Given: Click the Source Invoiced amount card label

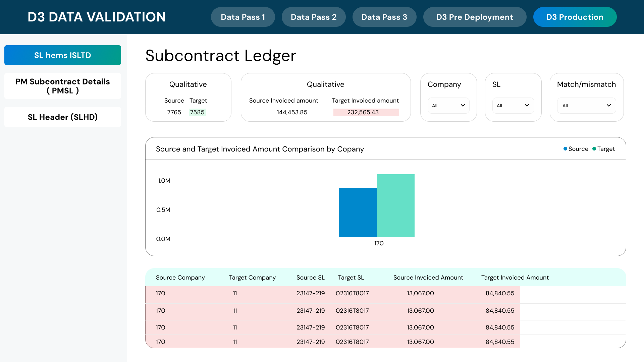Looking at the screenshot, I should (x=284, y=101).
